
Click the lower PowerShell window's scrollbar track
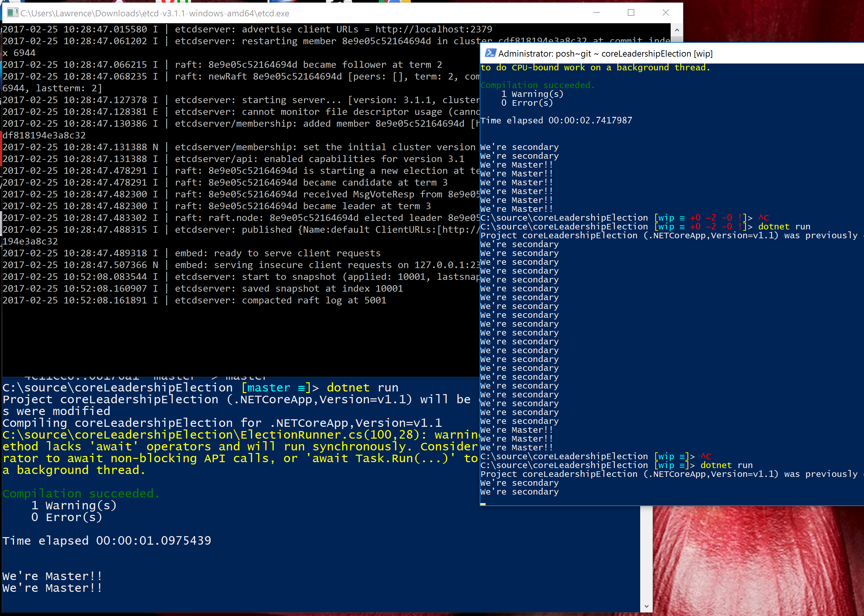tap(646, 554)
